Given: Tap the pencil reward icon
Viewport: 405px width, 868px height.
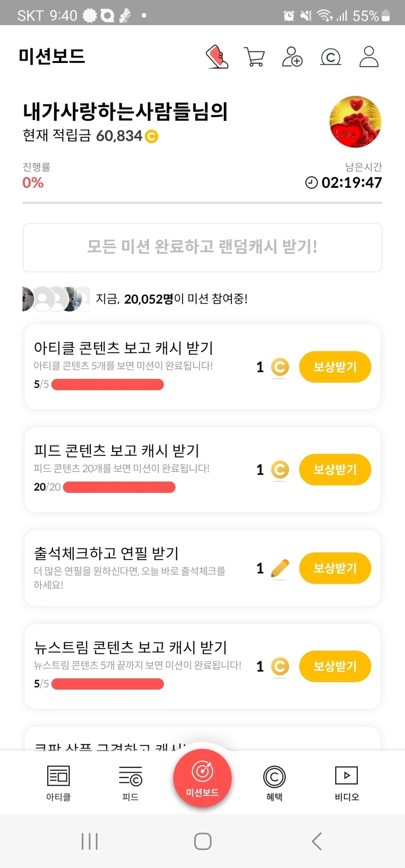Looking at the screenshot, I should [x=280, y=569].
